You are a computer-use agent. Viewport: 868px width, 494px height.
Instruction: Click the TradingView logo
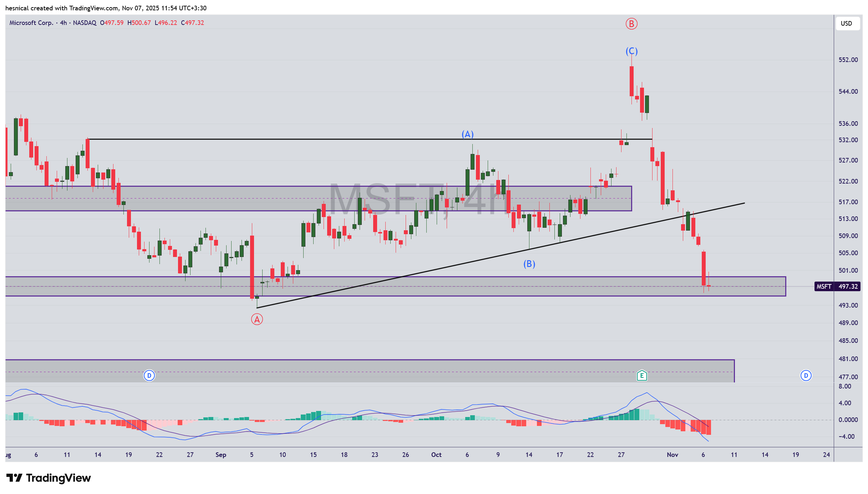tap(49, 478)
